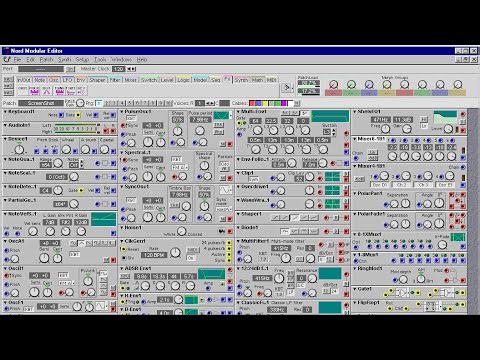Viewport: 480px width, 360px height.
Task: Click Master Clock stepper arrows
Action: click(x=131, y=69)
